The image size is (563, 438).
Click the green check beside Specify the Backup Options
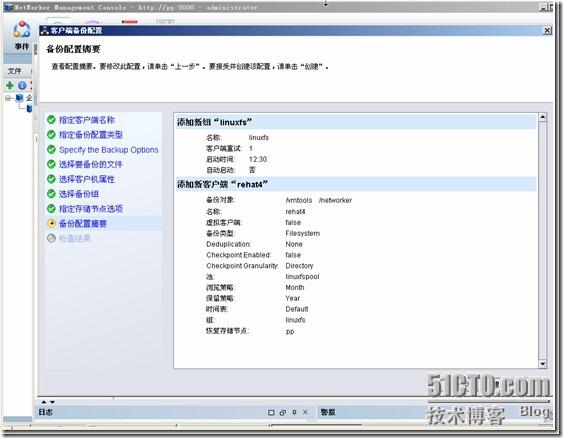[51, 149]
